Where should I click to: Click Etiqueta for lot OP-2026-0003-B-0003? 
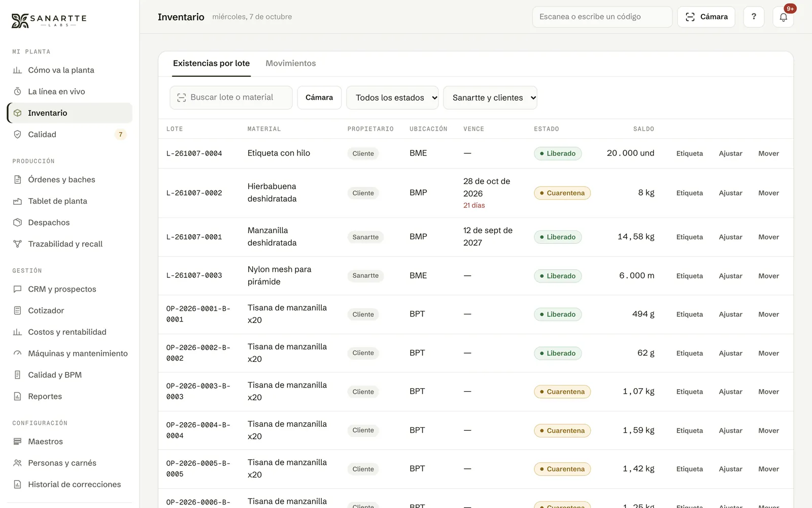tap(689, 392)
